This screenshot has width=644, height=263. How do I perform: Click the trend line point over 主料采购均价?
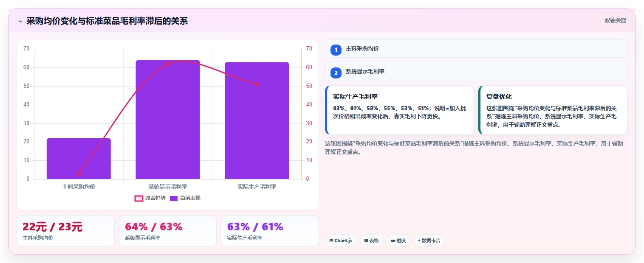click(x=79, y=173)
